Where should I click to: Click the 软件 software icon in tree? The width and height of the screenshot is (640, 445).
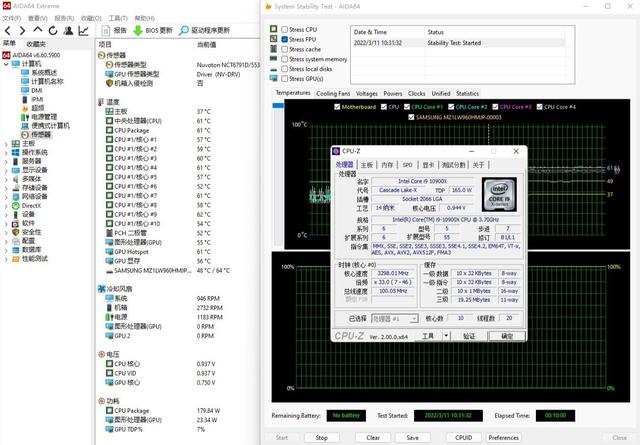pos(16,223)
